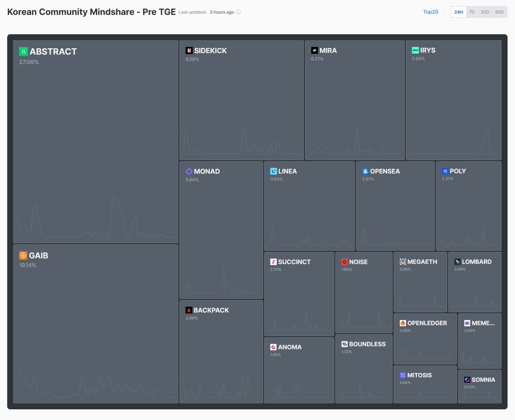Click the SIDEKICK project name
The image size is (515, 420).
pyautogui.click(x=210, y=51)
